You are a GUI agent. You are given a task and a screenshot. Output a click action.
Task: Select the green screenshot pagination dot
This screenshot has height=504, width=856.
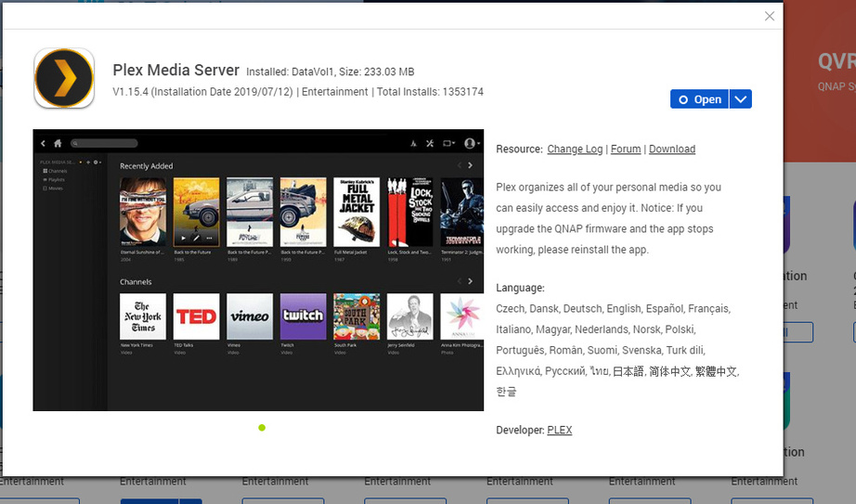pos(262,428)
